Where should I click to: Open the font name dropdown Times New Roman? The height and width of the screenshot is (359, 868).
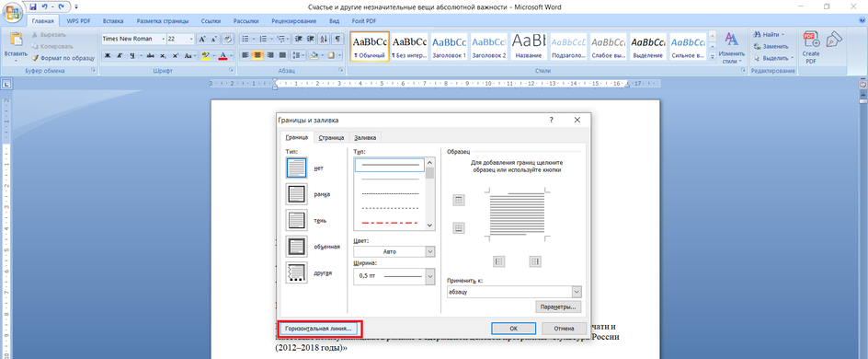click(x=164, y=40)
